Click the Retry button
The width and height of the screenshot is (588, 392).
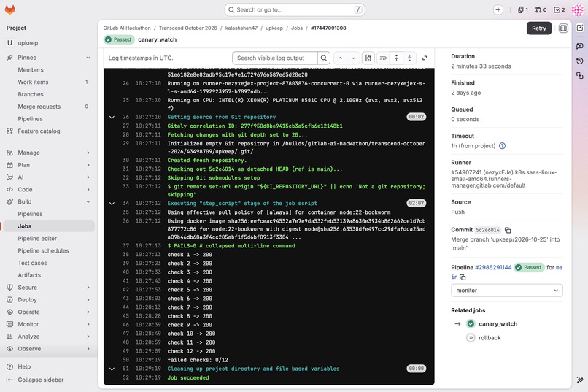click(x=539, y=28)
